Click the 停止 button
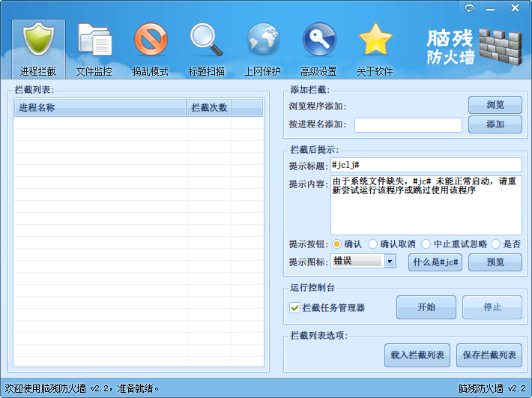The image size is (532, 398). 492,307
